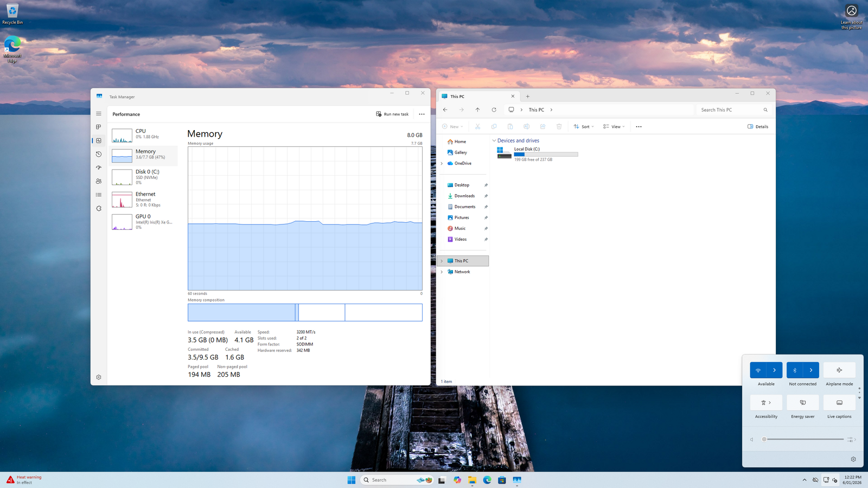This screenshot has width=868, height=488.
Task: Open the Sort dropdown in File Explorer
Action: coord(584,127)
